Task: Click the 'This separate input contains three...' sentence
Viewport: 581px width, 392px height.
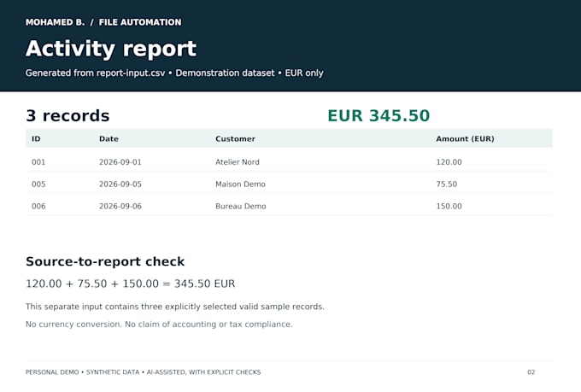Action: point(175,307)
